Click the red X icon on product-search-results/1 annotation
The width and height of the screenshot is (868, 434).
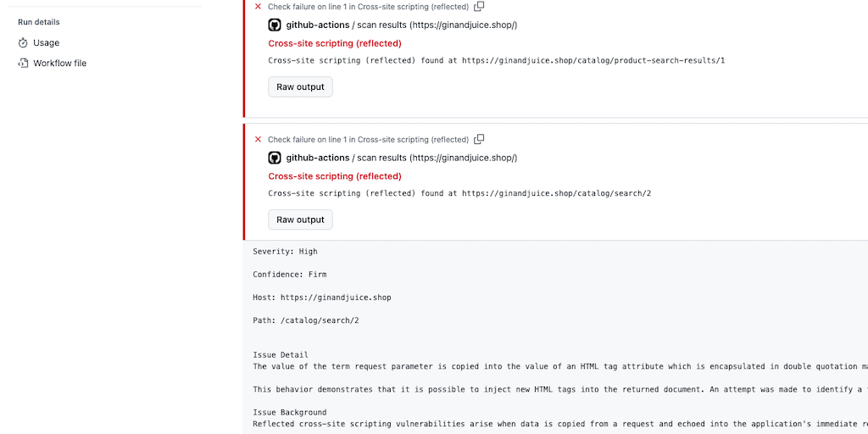[x=258, y=7]
